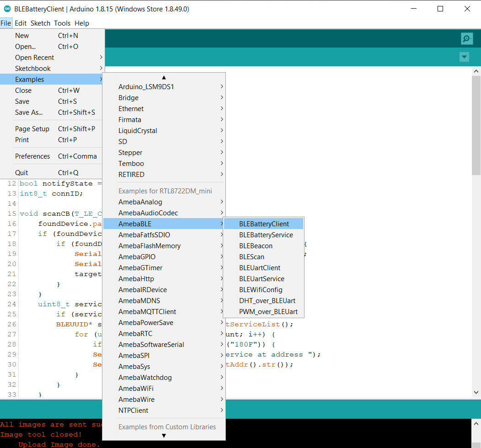This screenshot has height=448, width=481.
Task: Open the BLEWifiConfig example
Action: [263, 290]
